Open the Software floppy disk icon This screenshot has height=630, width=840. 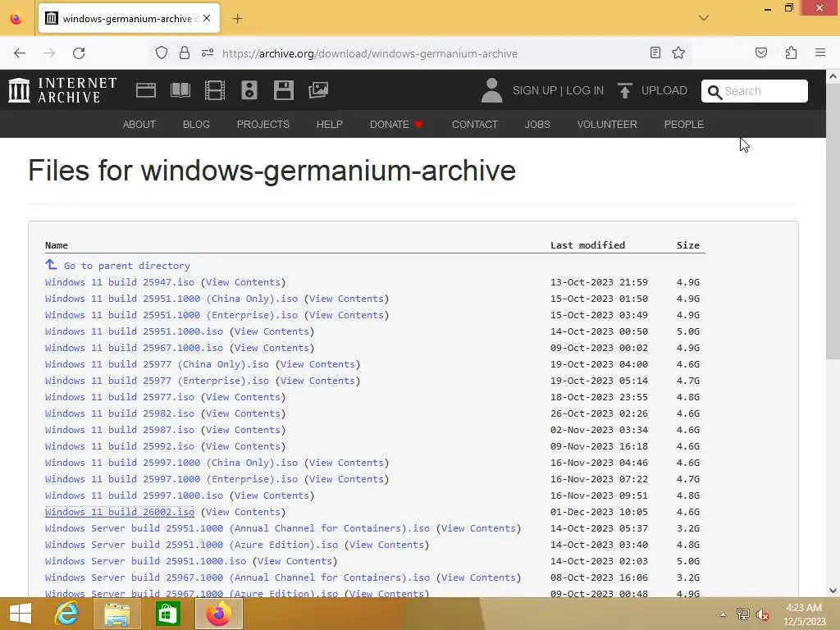coord(283,90)
